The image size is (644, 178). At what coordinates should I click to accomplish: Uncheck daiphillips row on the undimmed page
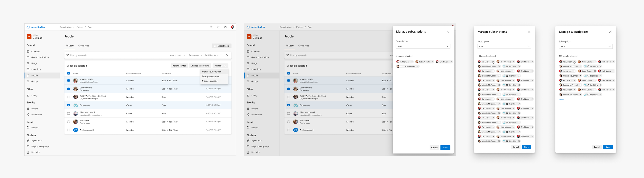[x=69, y=105]
